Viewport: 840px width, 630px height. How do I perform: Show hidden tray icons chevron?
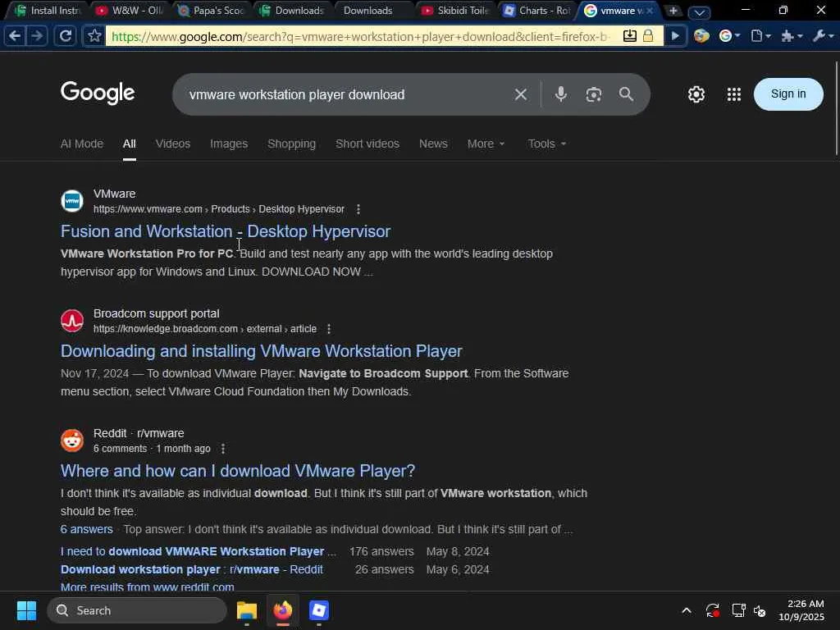[687, 610]
